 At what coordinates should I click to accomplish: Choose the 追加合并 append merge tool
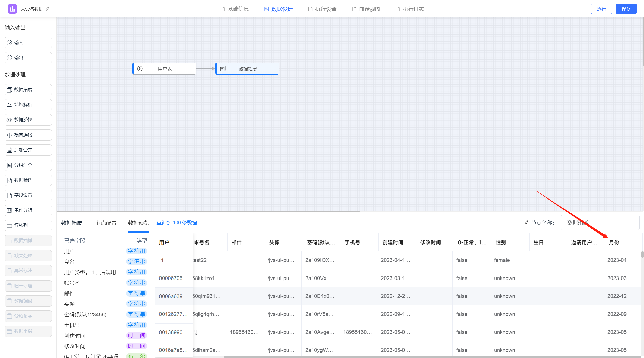tap(28, 150)
